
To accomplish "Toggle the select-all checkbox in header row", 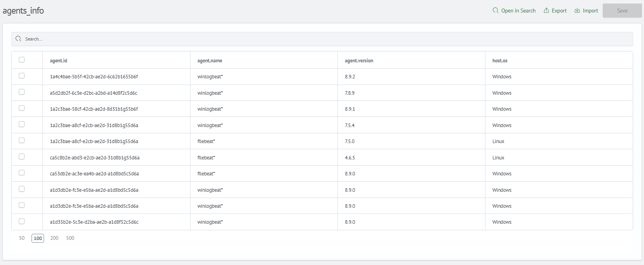I will click(x=22, y=60).
